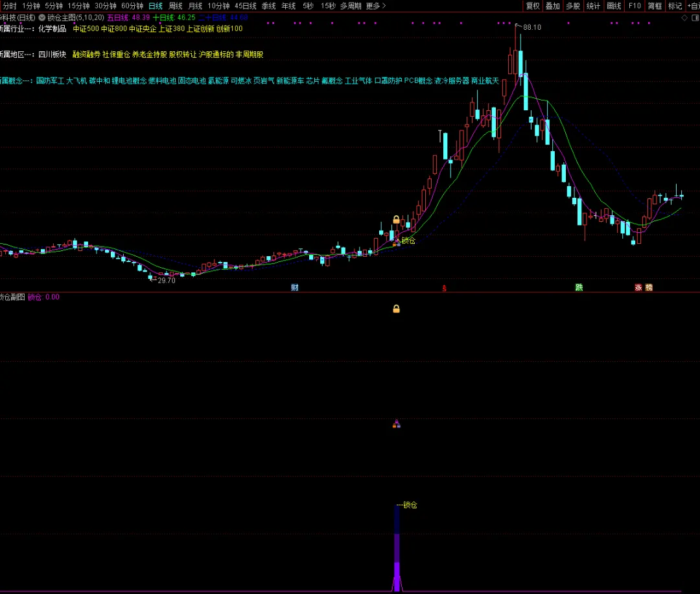Click the 标记 mark button

pyautogui.click(x=675, y=6)
